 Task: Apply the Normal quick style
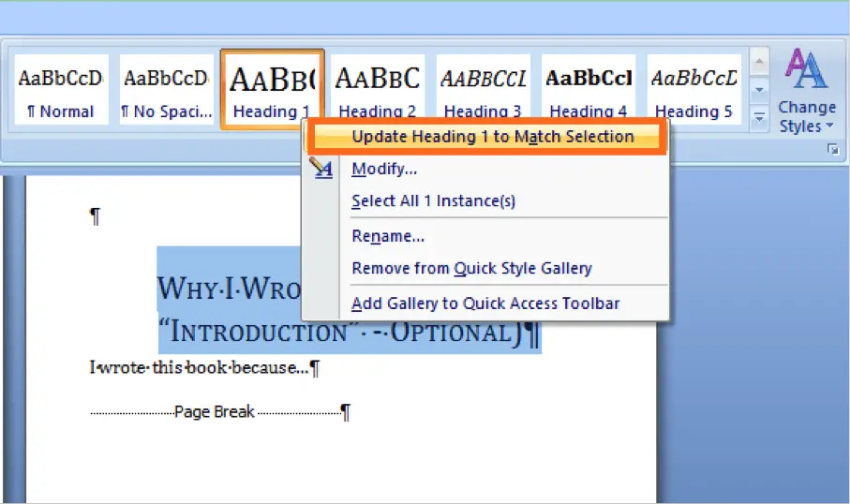(x=61, y=89)
